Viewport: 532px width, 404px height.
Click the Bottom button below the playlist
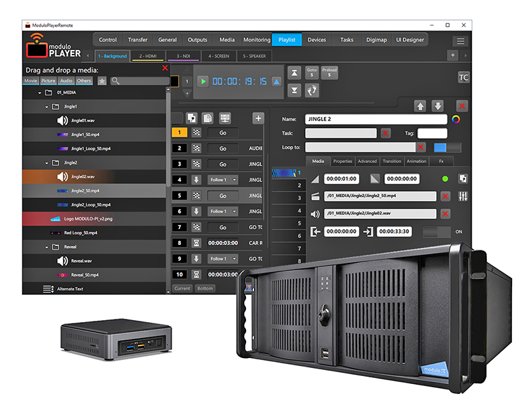205,288
